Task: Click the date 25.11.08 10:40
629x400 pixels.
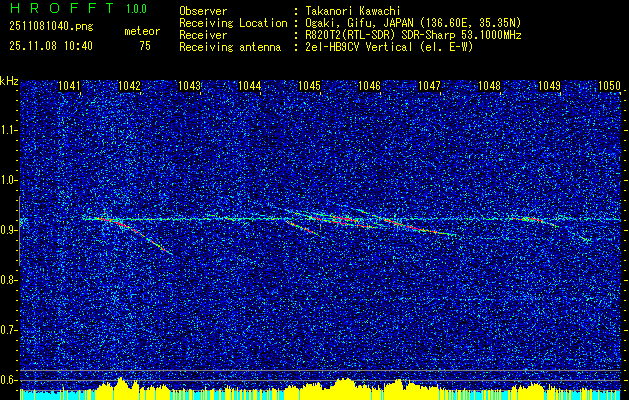Action: 51,46
